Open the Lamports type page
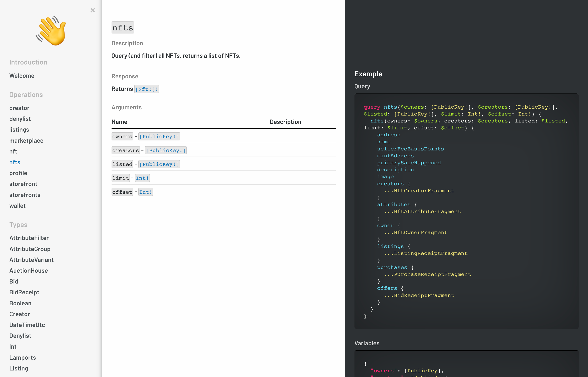Viewport: 588px width, 377px height. [22, 357]
